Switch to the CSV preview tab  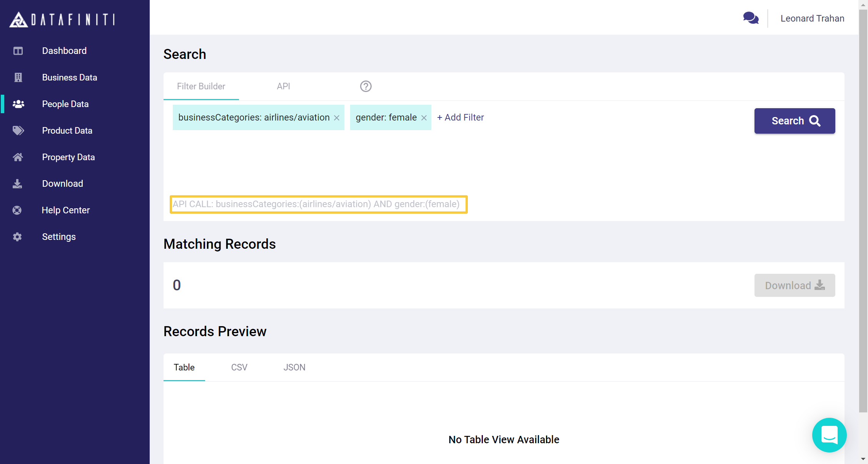pos(239,367)
